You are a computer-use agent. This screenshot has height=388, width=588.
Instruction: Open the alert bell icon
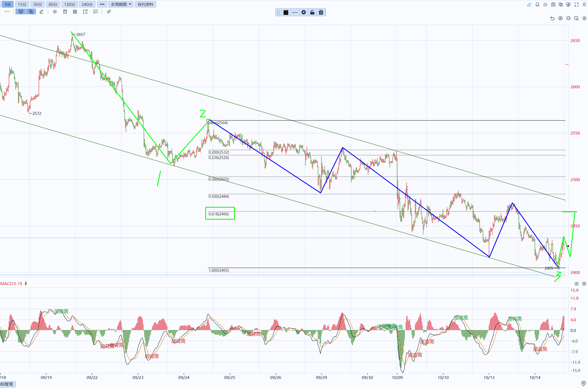(537, 5)
